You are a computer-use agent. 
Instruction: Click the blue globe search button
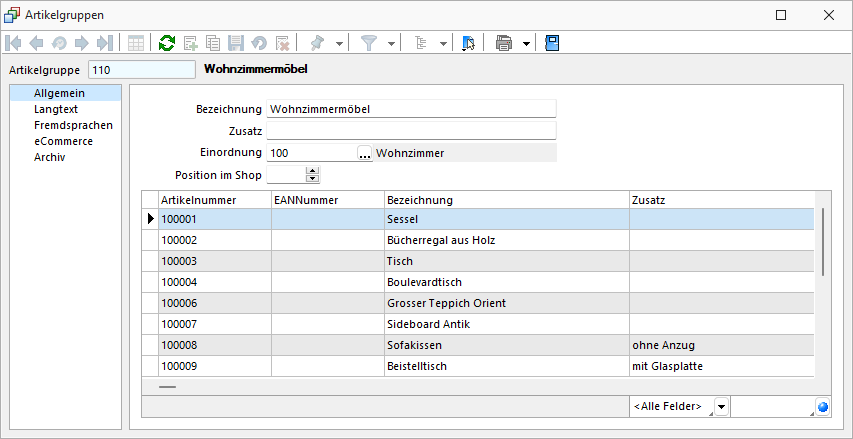pyautogui.click(x=823, y=406)
